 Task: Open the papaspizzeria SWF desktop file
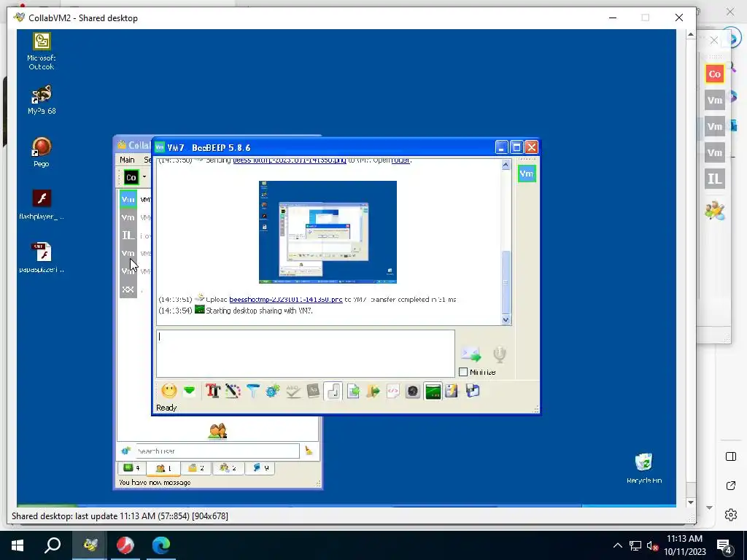(x=42, y=257)
